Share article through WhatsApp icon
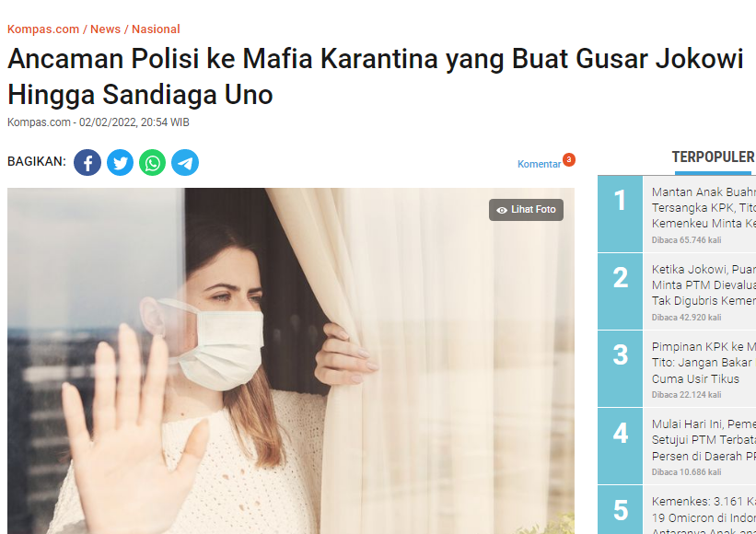The height and width of the screenshot is (534, 756). (x=152, y=162)
